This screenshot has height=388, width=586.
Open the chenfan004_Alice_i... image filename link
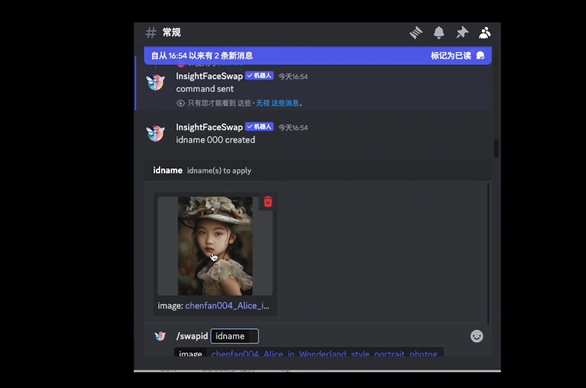click(227, 306)
